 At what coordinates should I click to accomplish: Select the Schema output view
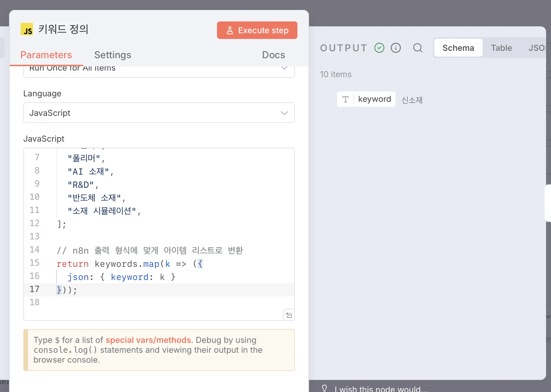(458, 48)
